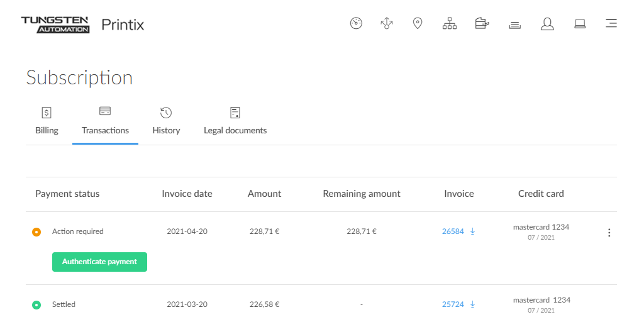This screenshot has width=644, height=334.
Task: Open the Dashboard gauge icon
Action: [356, 24]
